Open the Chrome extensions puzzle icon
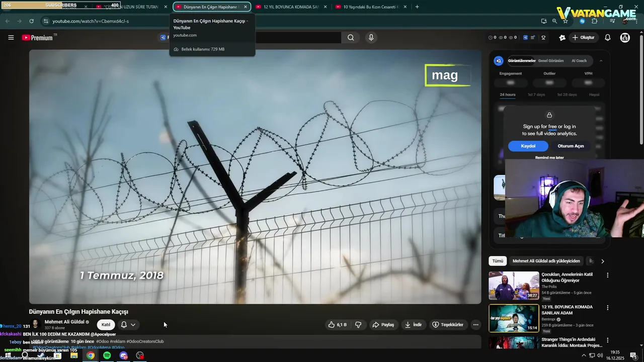The image size is (644, 362). coord(595,21)
